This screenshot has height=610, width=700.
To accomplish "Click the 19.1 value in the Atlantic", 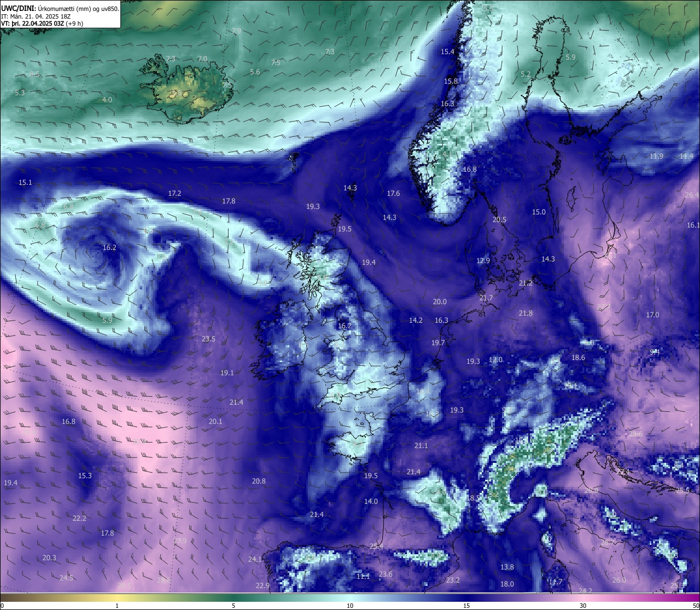I will coord(227,373).
